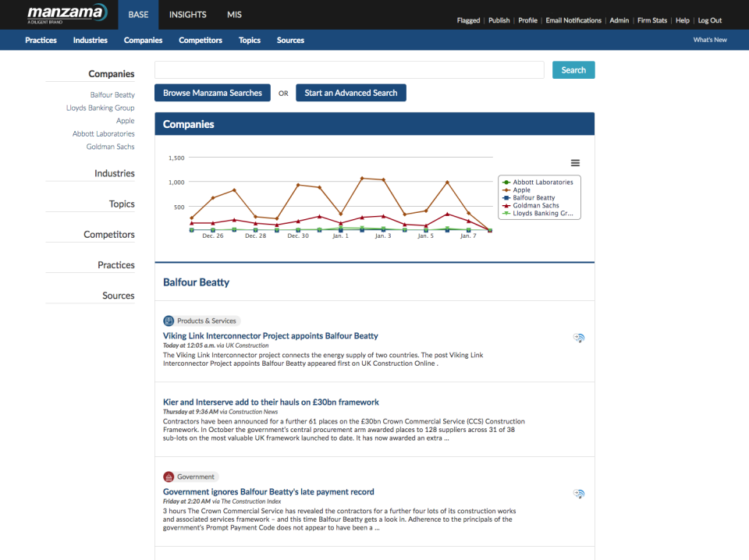The height and width of the screenshot is (560, 749).
Task: Click translate icon beside Viking Link article
Action: click(579, 338)
